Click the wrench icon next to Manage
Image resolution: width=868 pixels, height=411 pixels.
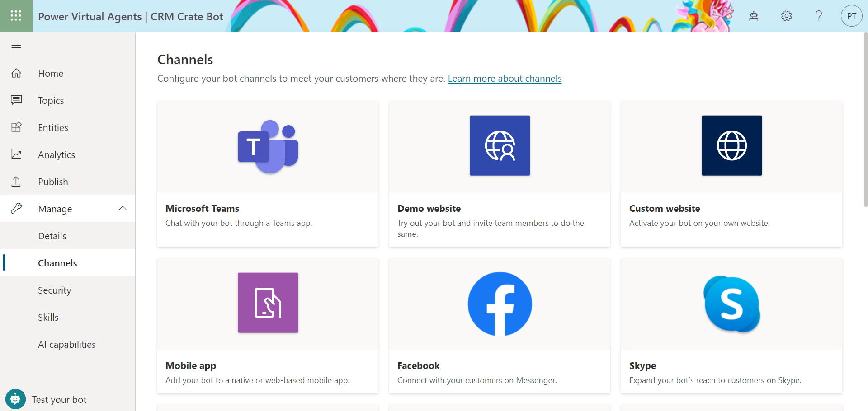coord(16,208)
